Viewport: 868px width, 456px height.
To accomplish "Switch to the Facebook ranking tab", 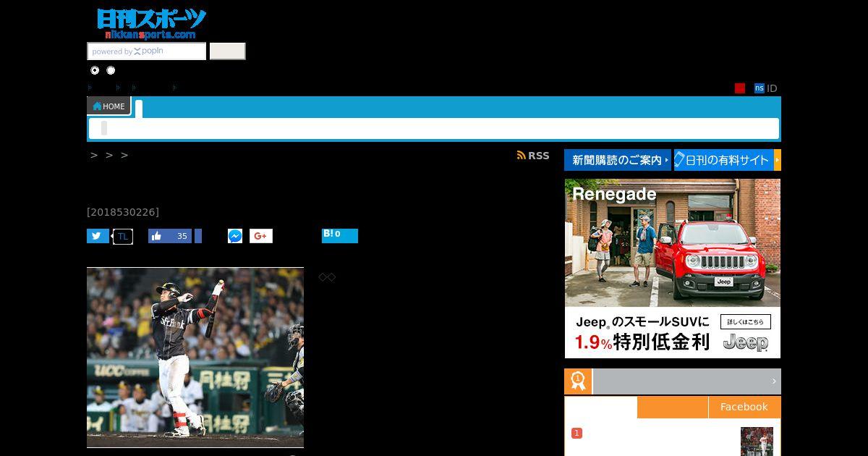I will [x=744, y=407].
